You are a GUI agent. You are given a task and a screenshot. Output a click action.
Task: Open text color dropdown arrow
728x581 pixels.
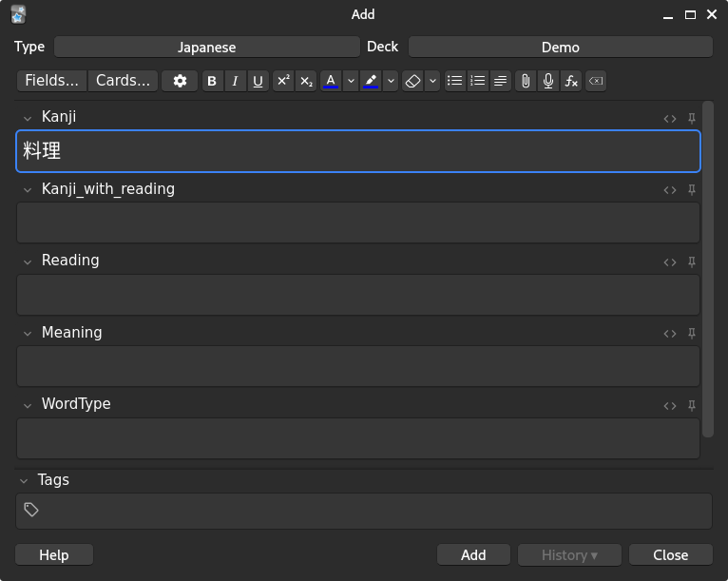(x=350, y=82)
